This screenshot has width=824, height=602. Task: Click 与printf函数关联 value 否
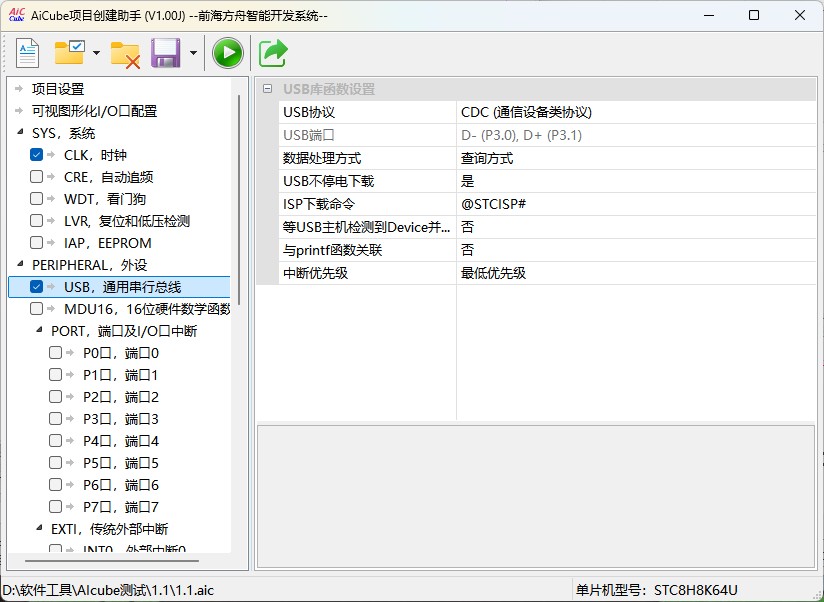tap(636, 250)
